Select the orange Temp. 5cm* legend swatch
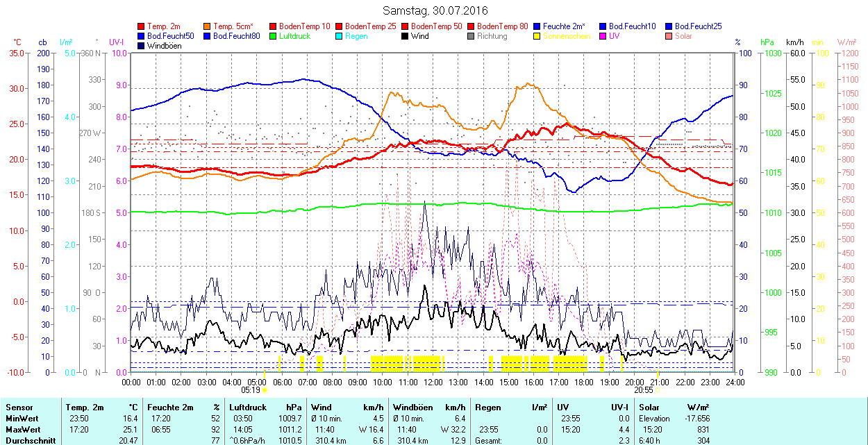This screenshot has height=445, width=868. pyautogui.click(x=208, y=26)
